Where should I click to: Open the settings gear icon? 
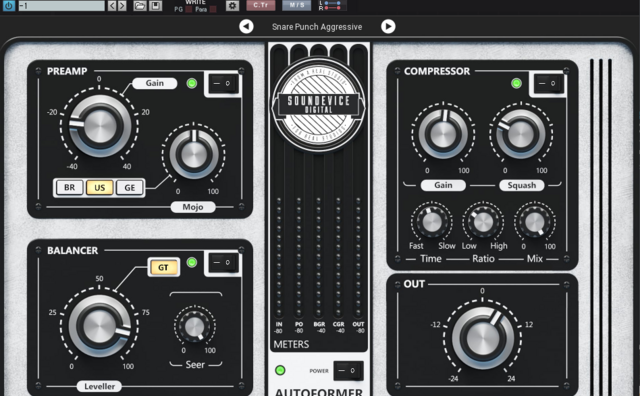point(232,5)
